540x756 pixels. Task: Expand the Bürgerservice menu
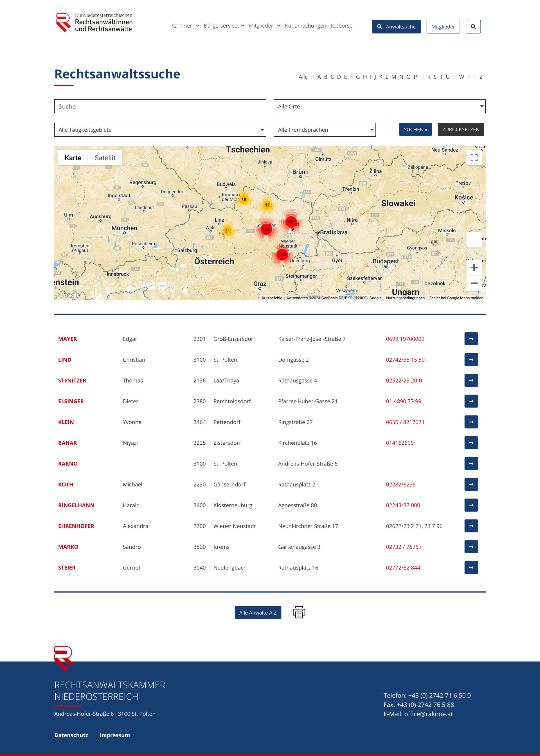pos(224,26)
